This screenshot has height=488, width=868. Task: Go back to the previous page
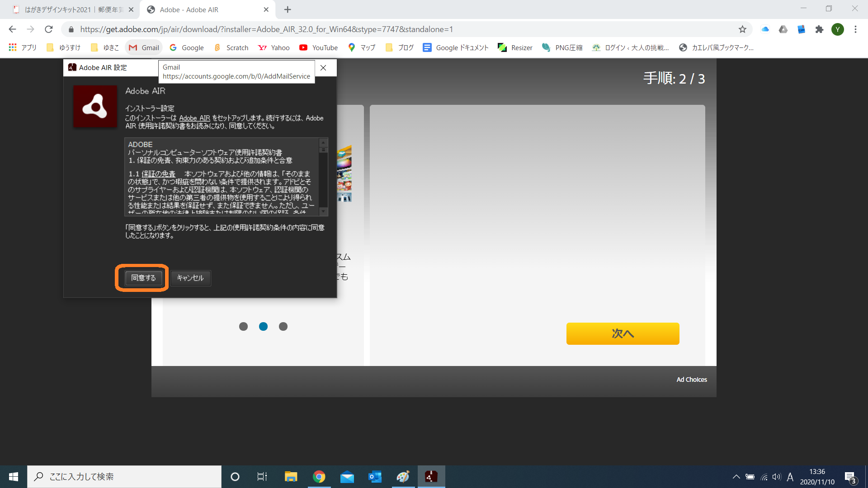coord(12,29)
